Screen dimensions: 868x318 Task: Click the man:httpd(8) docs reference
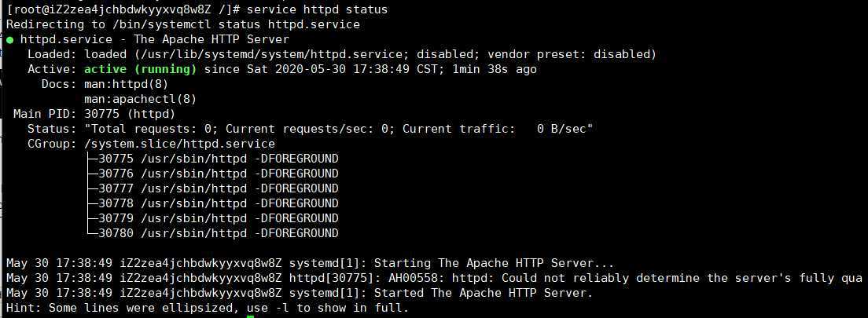pyautogui.click(x=127, y=84)
